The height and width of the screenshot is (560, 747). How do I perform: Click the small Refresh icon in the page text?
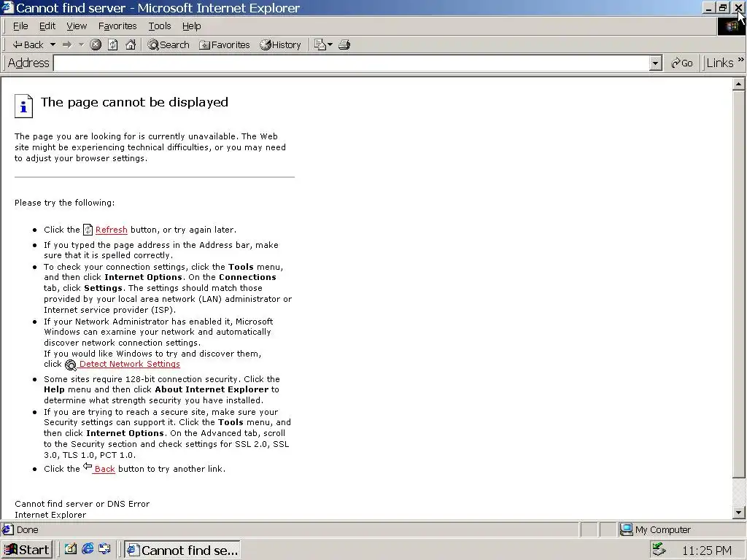(88, 230)
